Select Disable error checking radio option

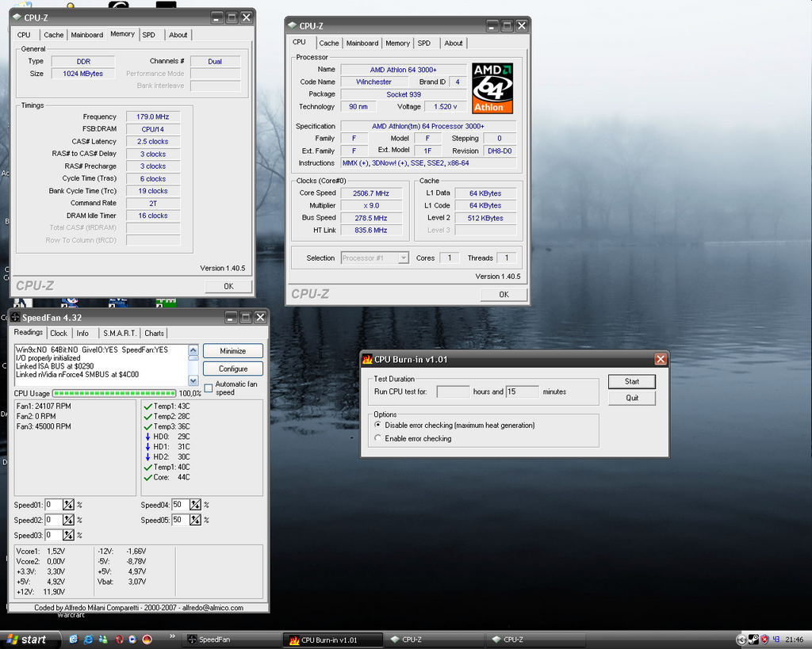378,425
